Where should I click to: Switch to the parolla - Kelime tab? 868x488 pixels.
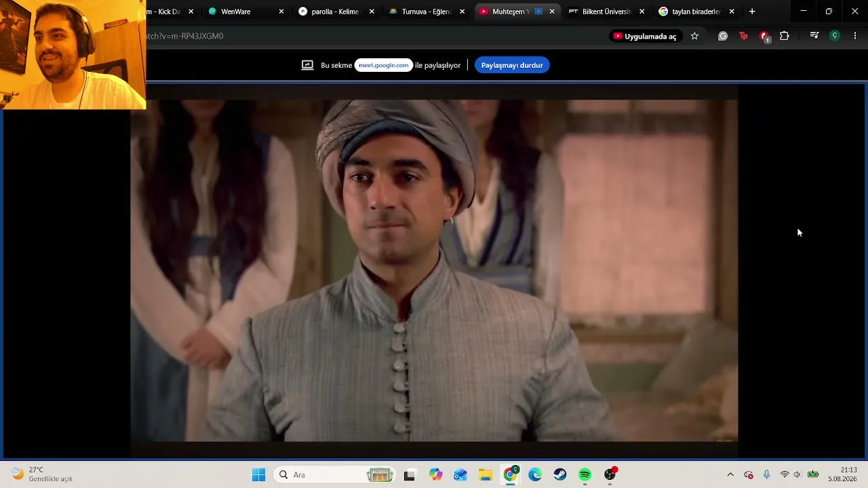coord(336,12)
